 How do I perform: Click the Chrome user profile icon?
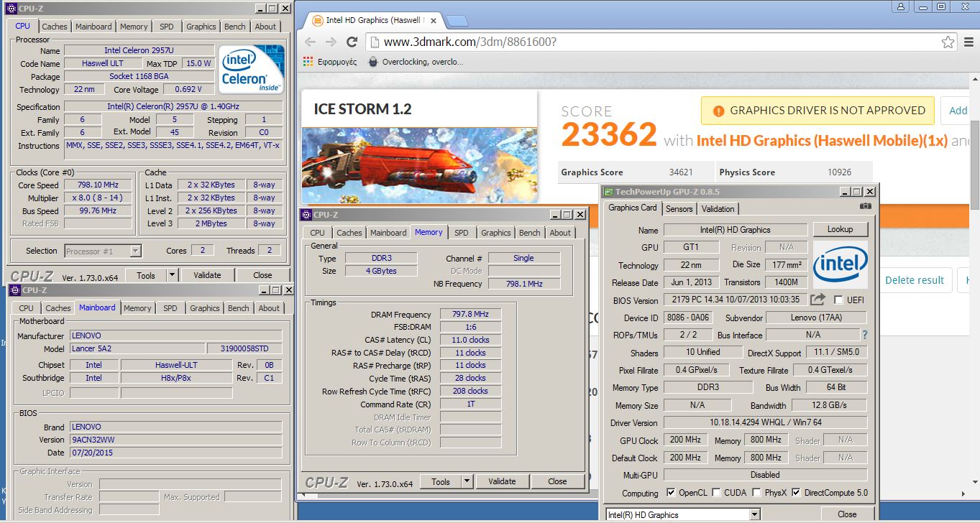pos(902,6)
